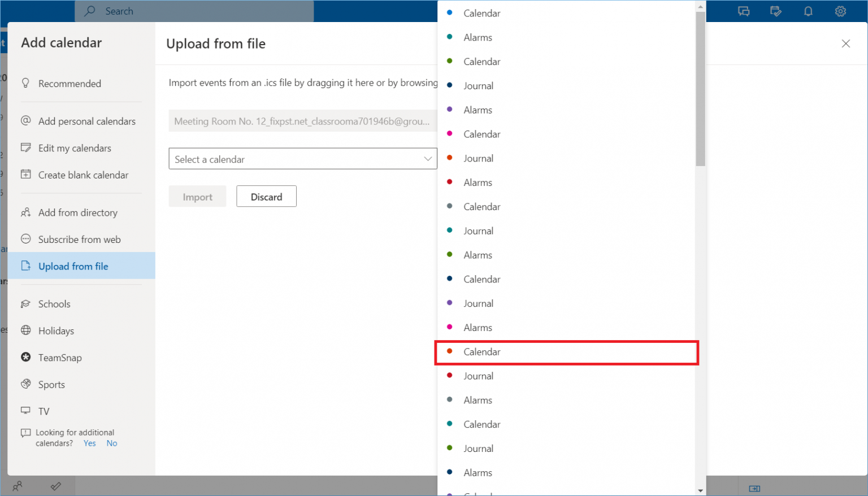
Task: Click the Recommended lightbulb icon
Action: pos(26,82)
